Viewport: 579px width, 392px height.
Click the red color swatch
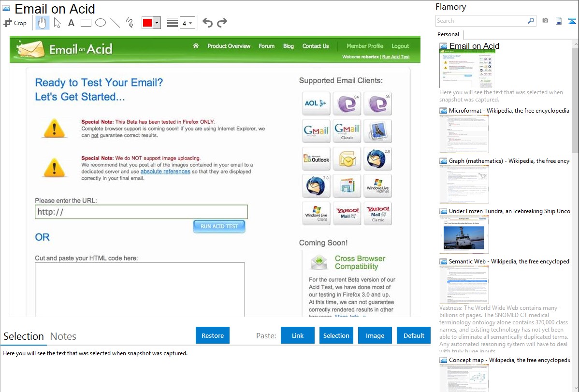click(147, 23)
